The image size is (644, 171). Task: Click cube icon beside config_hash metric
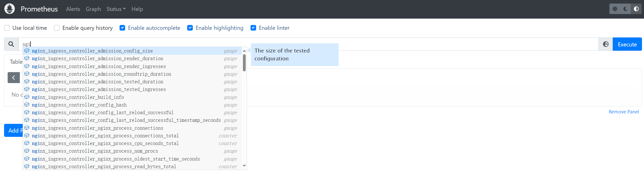pyautogui.click(x=27, y=105)
